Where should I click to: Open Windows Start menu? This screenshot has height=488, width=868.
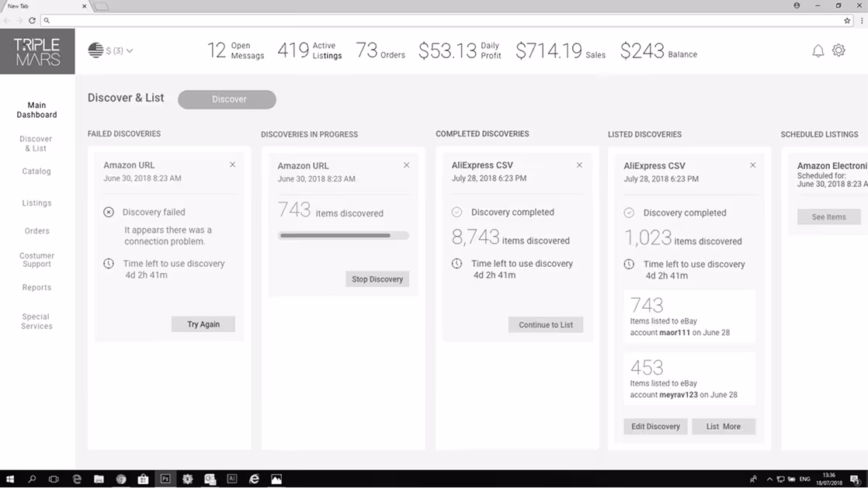tap(9, 479)
